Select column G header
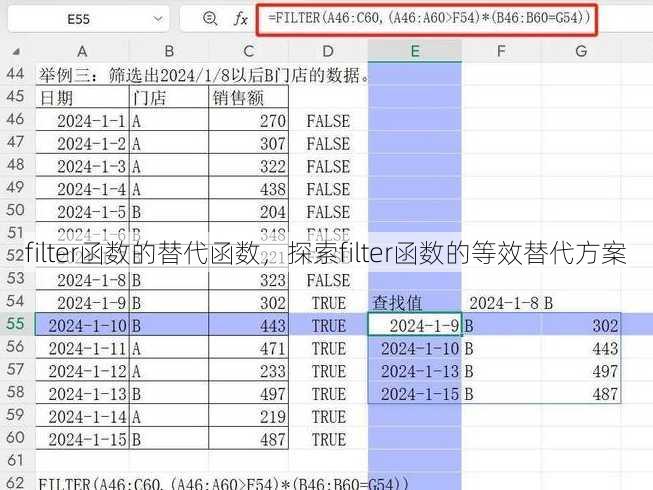The image size is (653, 490). click(581, 51)
